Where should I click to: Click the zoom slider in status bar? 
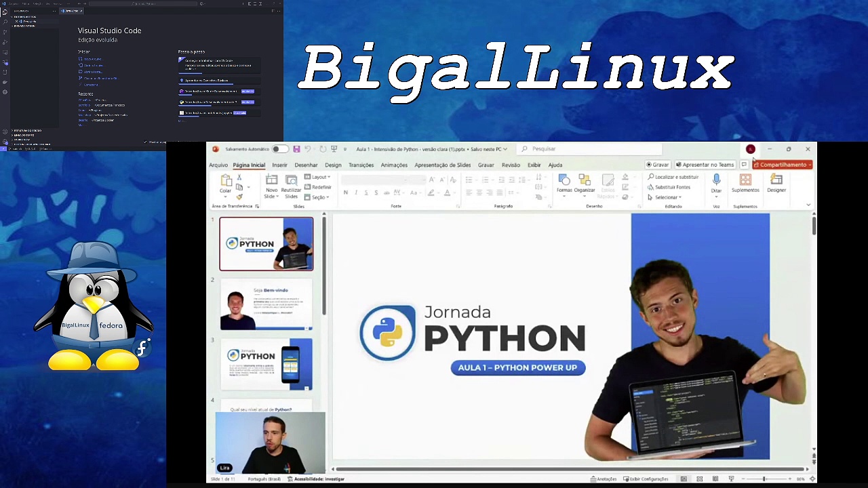[766, 479]
